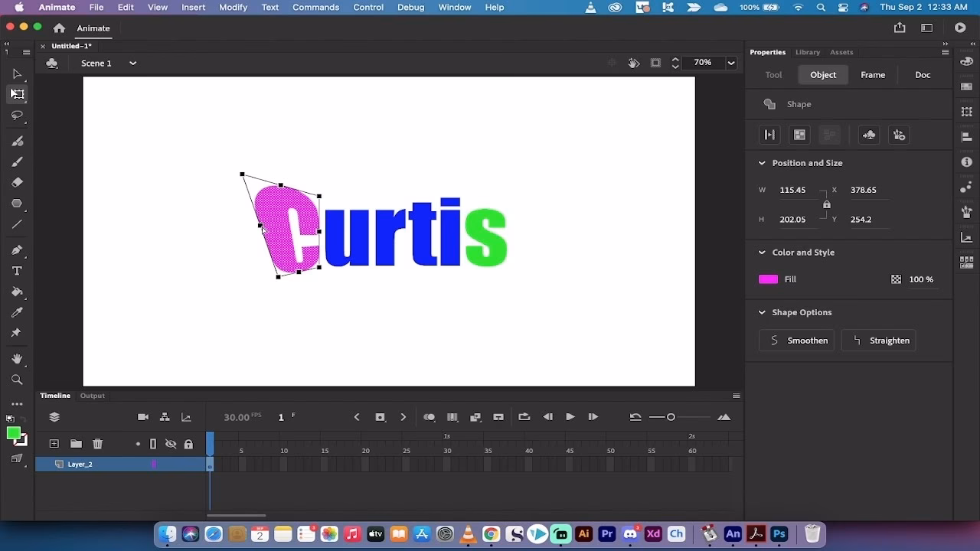980x551 pixels.
Task: Open the 70% zoom level dropdown
Action: [x=731, y=63]
